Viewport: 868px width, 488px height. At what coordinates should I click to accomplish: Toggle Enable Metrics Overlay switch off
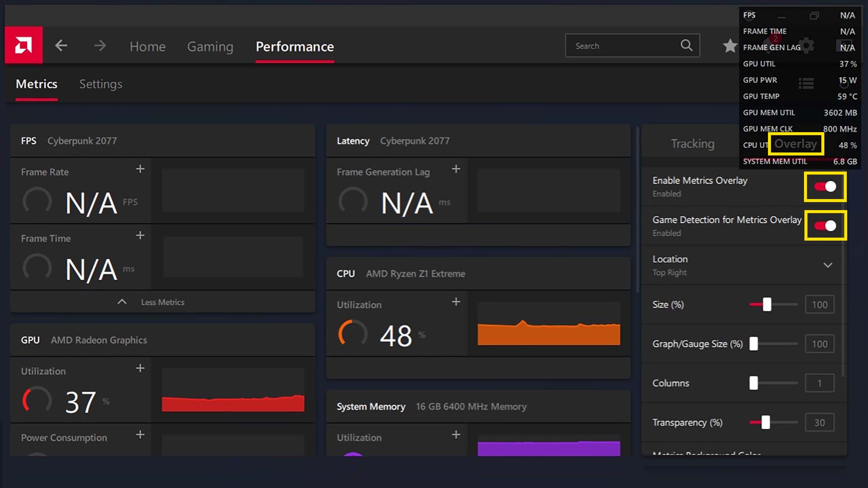(x=824, y=186)
